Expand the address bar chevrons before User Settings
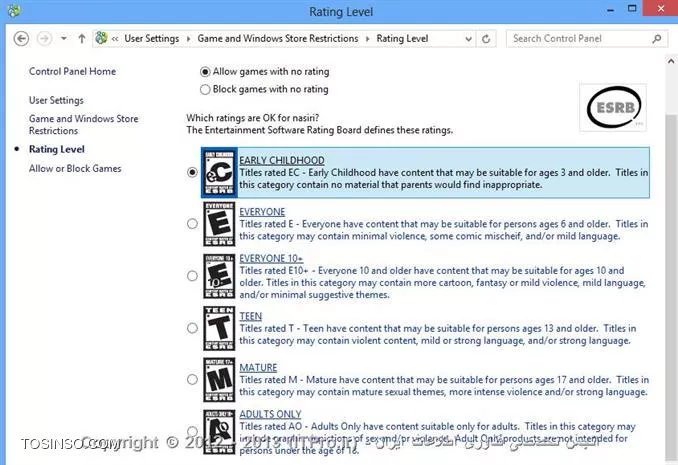The image size is (678, 465). 115,39
